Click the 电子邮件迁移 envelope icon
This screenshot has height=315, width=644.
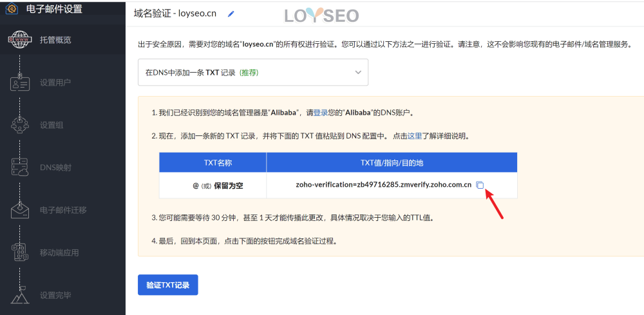pyautogui.click(x=20, y=210)
